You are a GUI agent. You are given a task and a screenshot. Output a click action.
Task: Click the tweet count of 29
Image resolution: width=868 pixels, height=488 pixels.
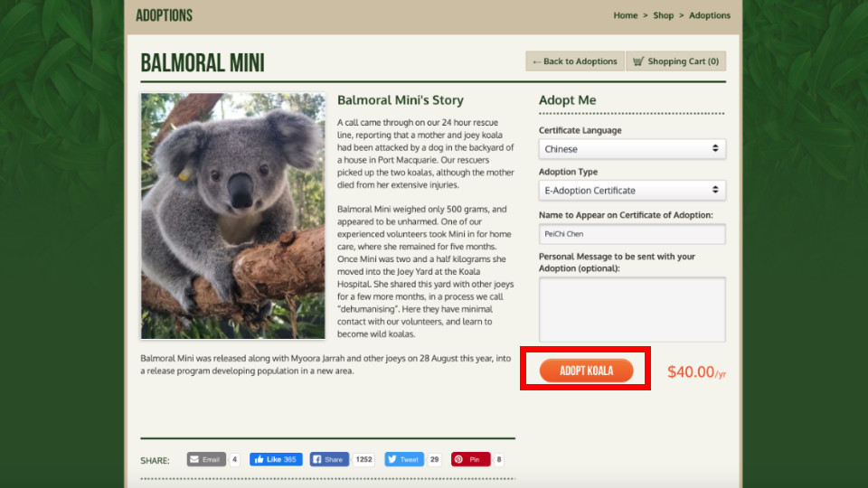434,459
